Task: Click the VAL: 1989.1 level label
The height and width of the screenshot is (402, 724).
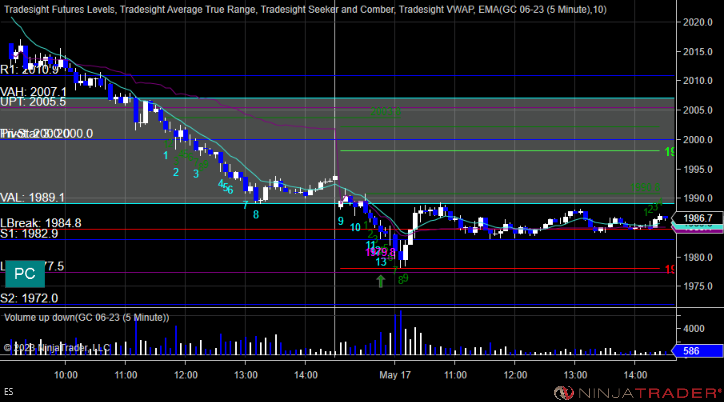Action: 32,198
